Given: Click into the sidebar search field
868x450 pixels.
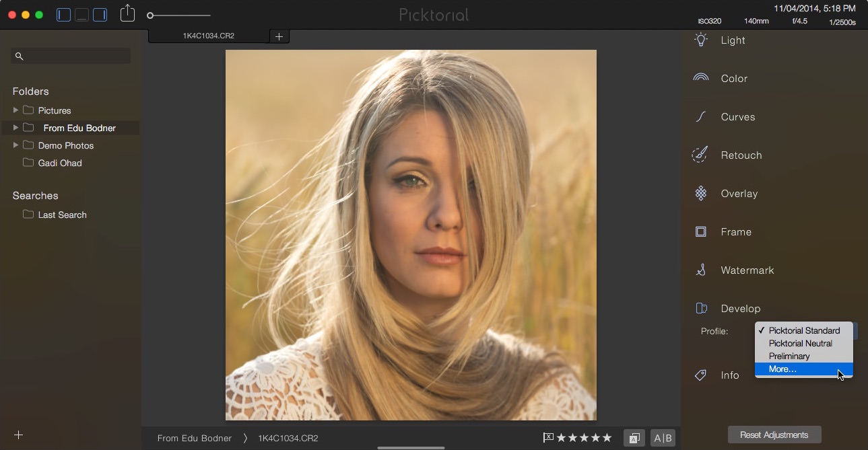Looking at the screenshot, I should click(x=71, y=57).
